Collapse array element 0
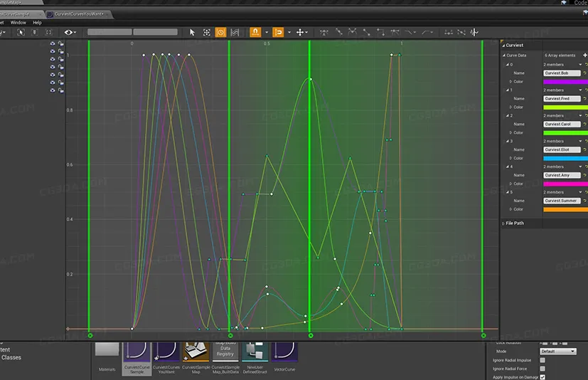 tap(508, 65)
